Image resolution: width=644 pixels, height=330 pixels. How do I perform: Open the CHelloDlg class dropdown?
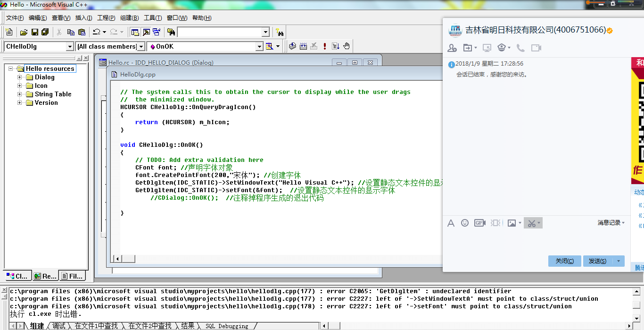(70, 46)
